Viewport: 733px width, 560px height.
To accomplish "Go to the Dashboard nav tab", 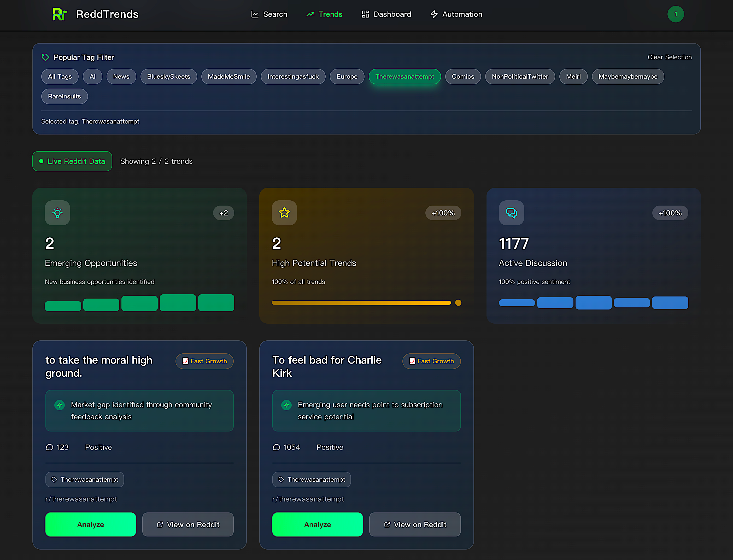I will pos(386,14).
